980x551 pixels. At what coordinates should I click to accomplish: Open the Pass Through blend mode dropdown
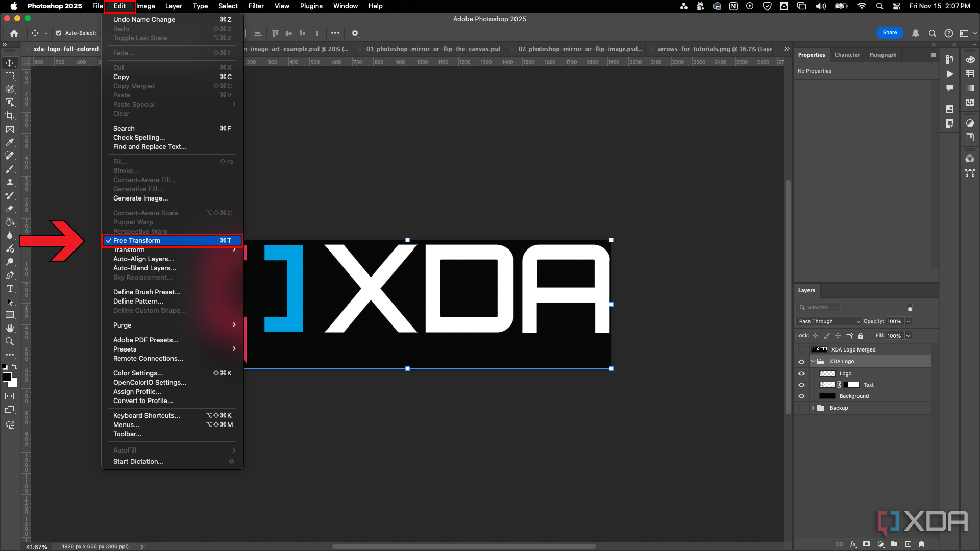(x=828, y=322)
